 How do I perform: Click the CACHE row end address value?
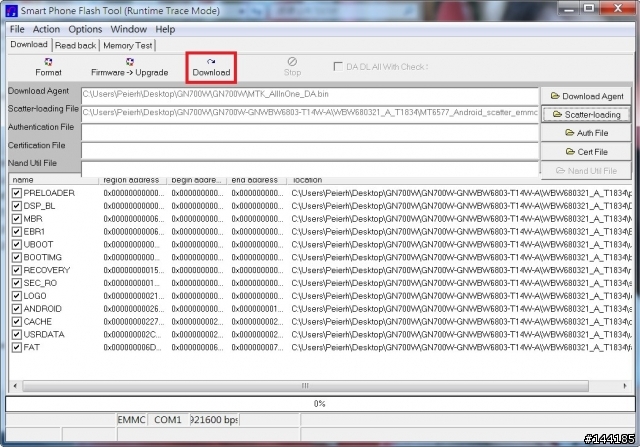(257, 322)
